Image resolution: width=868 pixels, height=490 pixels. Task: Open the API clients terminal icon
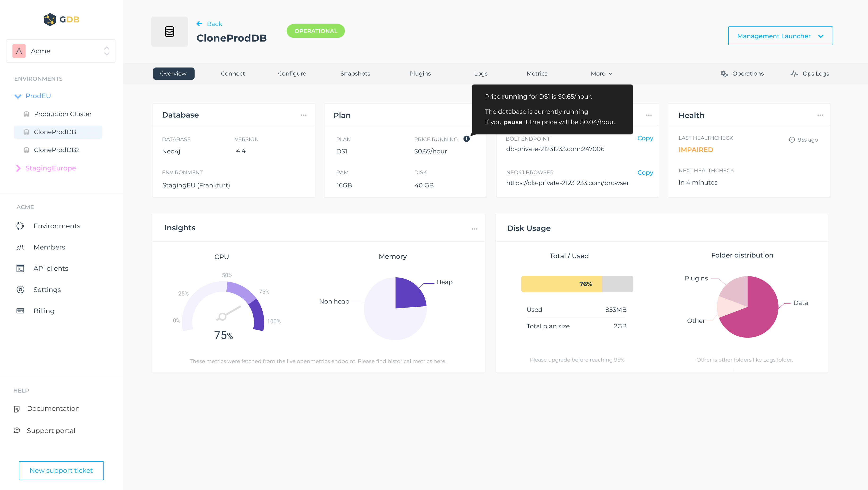click(x=20, y=268)
